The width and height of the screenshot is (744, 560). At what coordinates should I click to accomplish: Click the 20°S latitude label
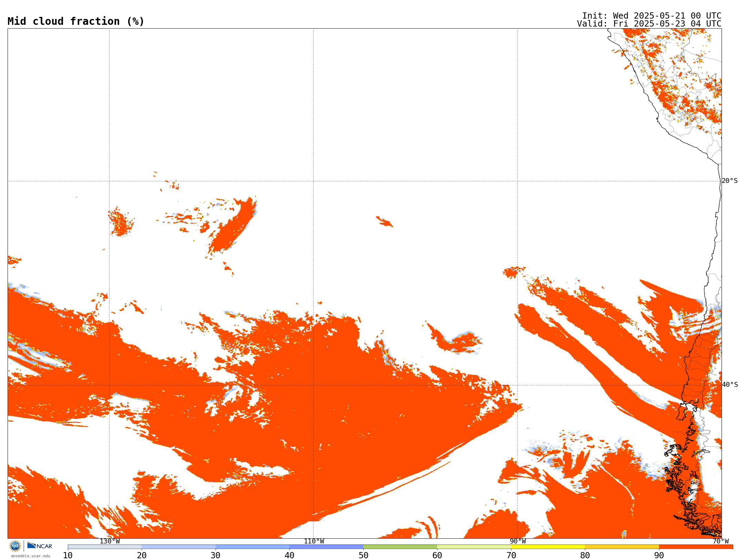click(x=730, y=181)
